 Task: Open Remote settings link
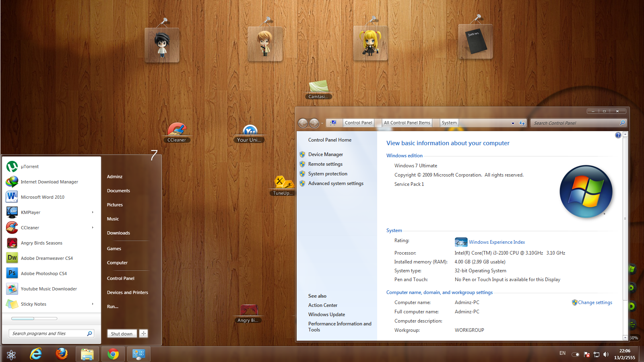(325, 164)
